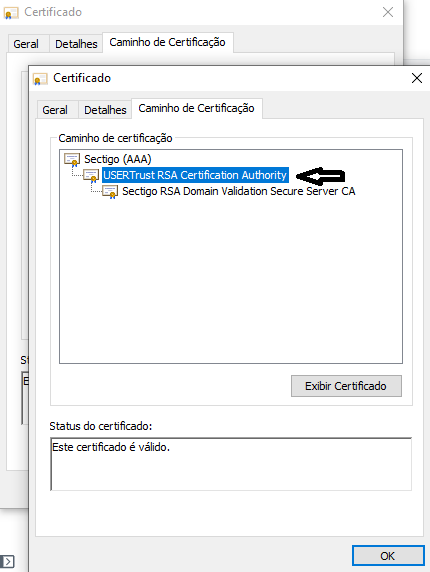Viewport: 430px width, 572px height.
Task: Click the front Certificado window title icon
Action: click(x=40, y=79)
